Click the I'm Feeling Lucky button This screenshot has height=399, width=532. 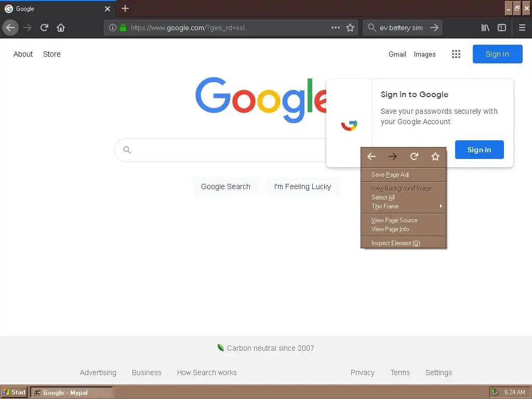coord(302,187)
